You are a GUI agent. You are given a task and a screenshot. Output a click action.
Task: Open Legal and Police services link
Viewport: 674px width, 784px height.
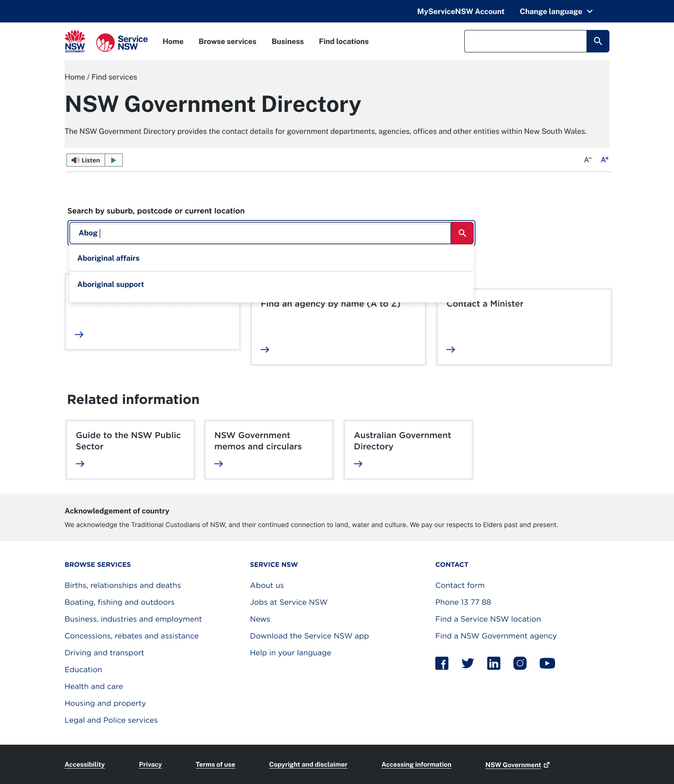111,720
